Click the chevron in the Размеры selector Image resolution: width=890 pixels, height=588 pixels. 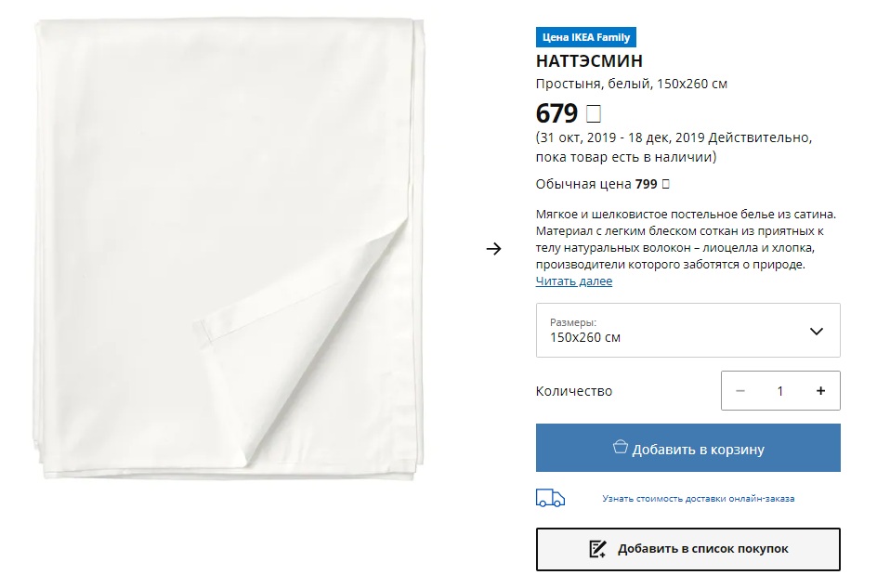tap(817, 331)
